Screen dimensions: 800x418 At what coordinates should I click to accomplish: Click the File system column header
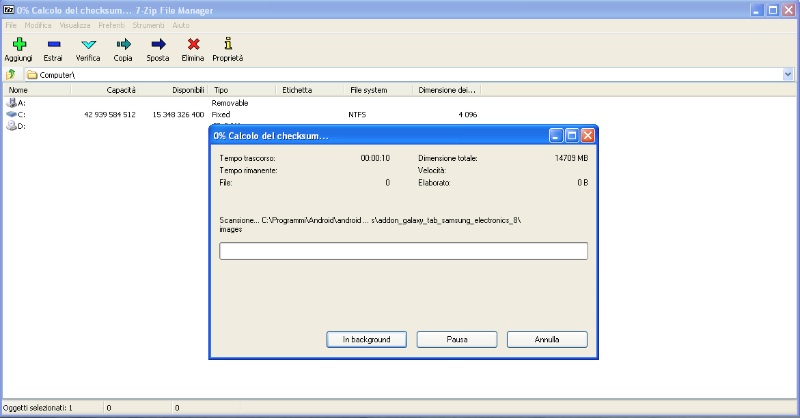coord(368,90)
